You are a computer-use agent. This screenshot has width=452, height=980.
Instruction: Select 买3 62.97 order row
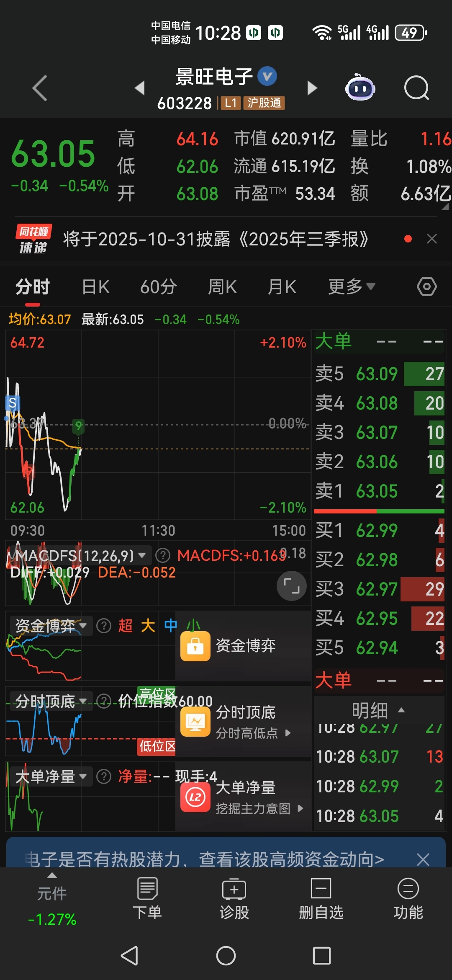tap(379, 589)
